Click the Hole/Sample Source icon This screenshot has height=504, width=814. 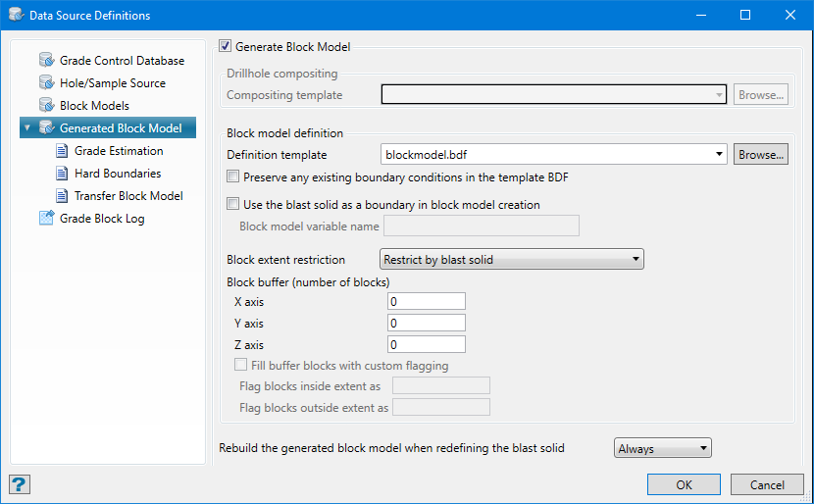point(46,83)
